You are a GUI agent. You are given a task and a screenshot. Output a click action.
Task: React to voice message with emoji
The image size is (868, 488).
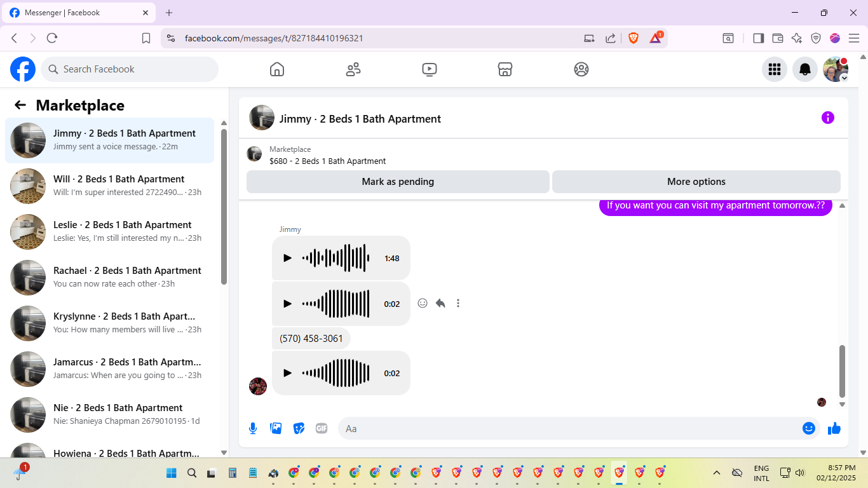pos(423,303)
